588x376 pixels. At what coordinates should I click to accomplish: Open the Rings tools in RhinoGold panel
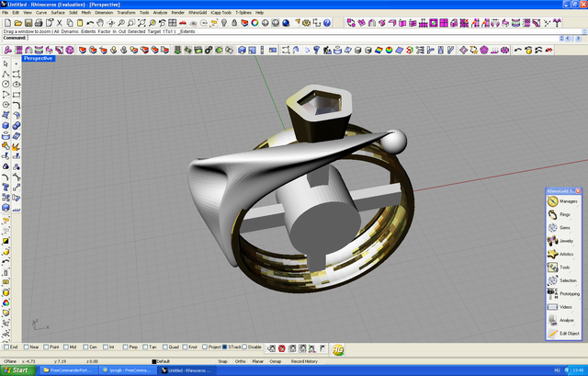click(552, 213)
